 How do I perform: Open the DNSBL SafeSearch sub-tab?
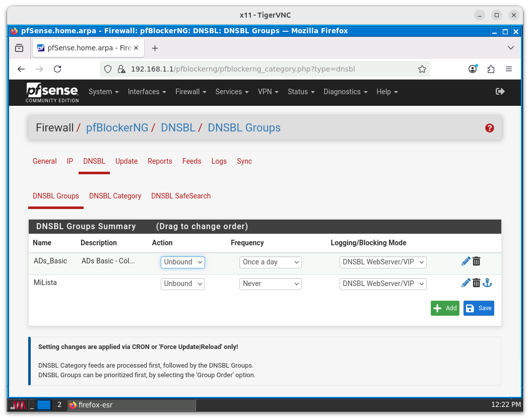pos(181,196)
